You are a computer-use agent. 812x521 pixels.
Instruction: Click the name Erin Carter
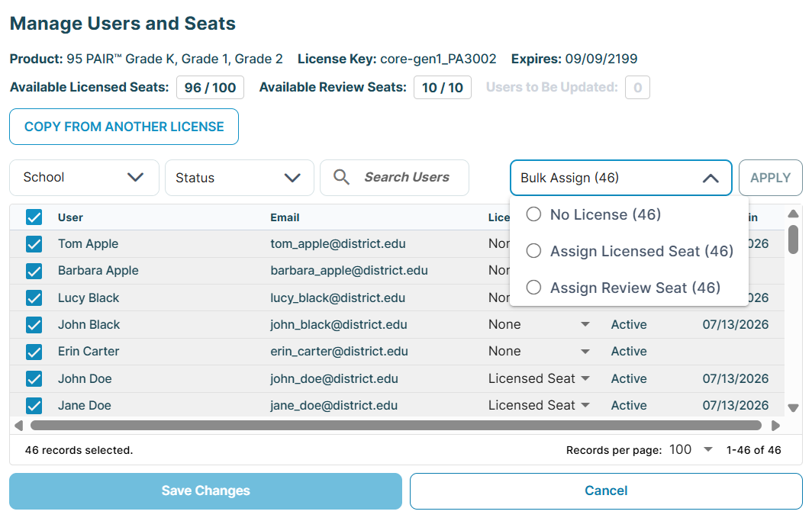point(89,352)
